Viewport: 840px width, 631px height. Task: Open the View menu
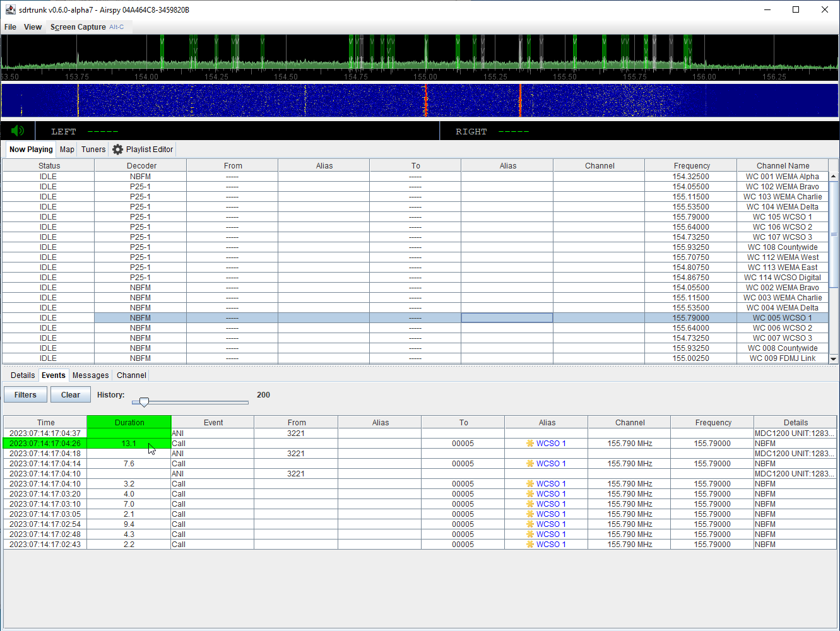33,27
